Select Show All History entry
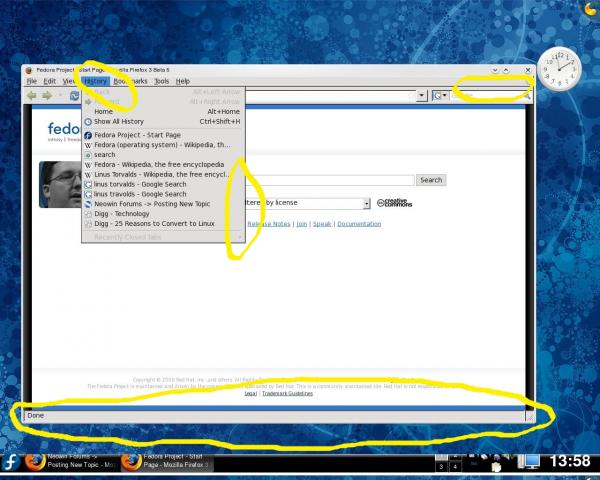Viewport: 600px width, 480px height. pos(163,121)
